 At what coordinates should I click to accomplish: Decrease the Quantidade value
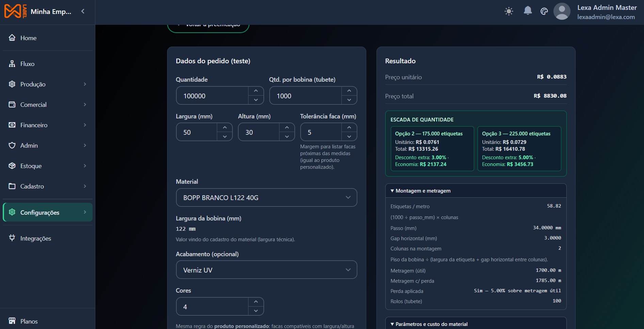click(x=256, y=100)
